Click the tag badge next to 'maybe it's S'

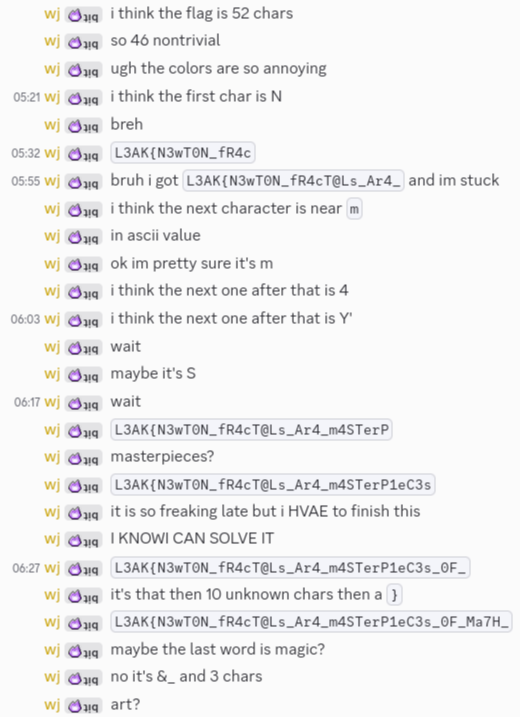[83, 375]
